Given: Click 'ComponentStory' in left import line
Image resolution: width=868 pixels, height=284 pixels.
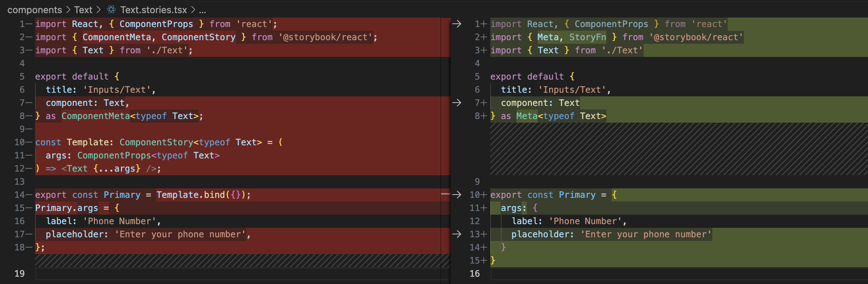Looking at the screenshot, I should 199,37.
